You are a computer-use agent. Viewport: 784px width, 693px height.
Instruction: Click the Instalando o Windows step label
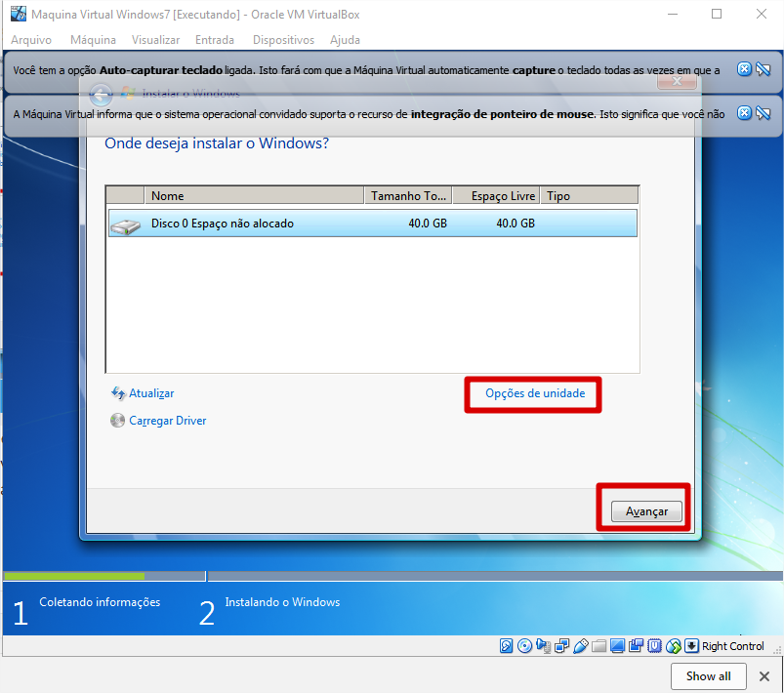click(x=282, y=602)
